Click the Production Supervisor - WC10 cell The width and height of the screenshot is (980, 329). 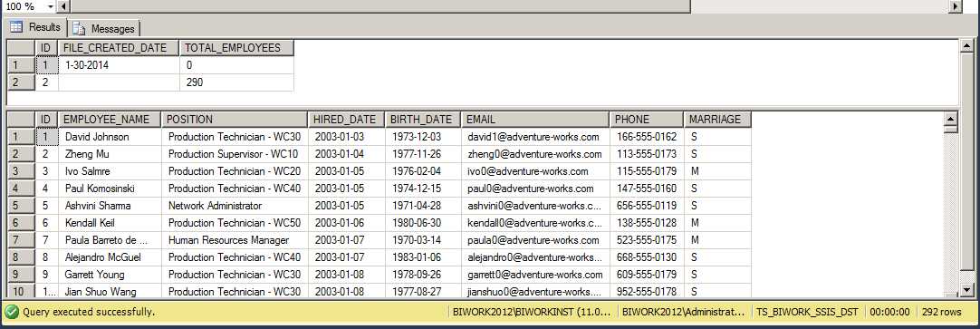tap(235, 154)
